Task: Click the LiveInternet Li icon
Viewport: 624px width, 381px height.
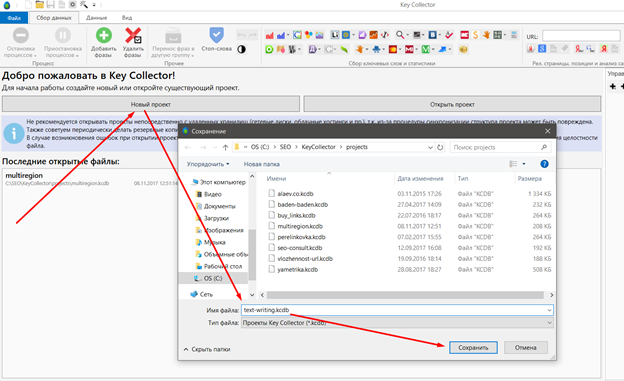Action: pos(335,35)
